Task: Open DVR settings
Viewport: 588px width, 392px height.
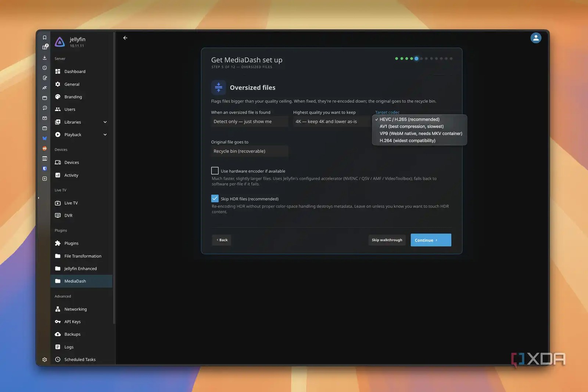Action: 82,215
